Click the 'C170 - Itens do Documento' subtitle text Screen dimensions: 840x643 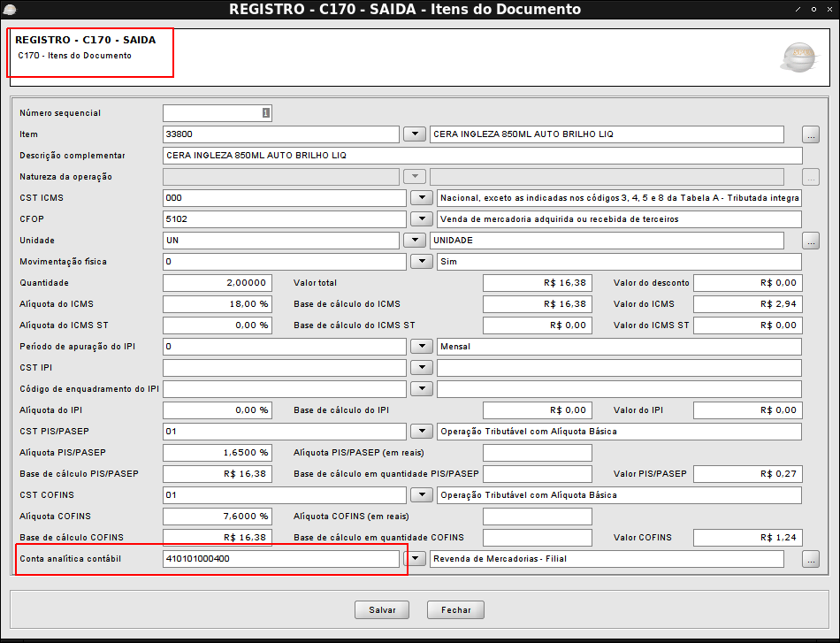74,56
